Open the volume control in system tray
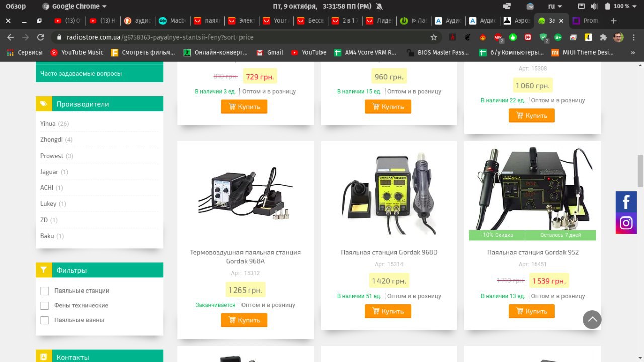Viewport: 644px width, 362px height. [x=594, y=6]
